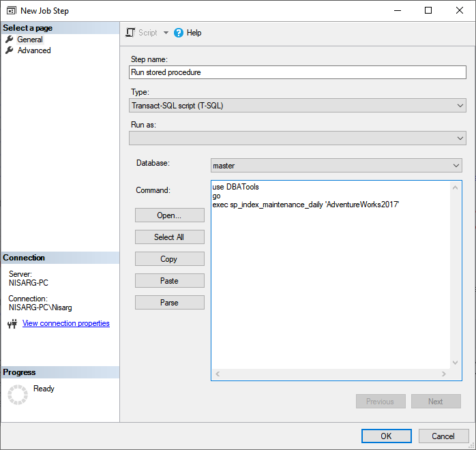Close the New Job Step dialog

(460, 10)
